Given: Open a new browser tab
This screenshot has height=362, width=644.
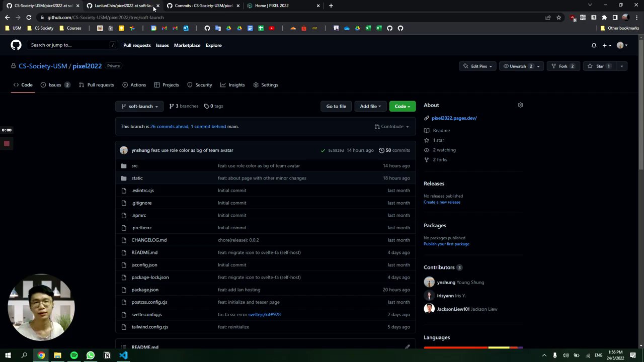Looking at the screenshot, I should click(331, 6).
